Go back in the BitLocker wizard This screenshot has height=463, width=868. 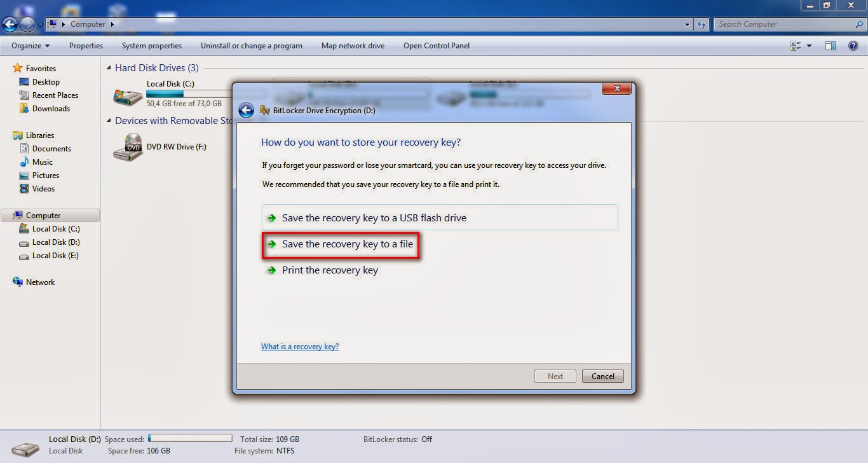click(x=246, y=111)
